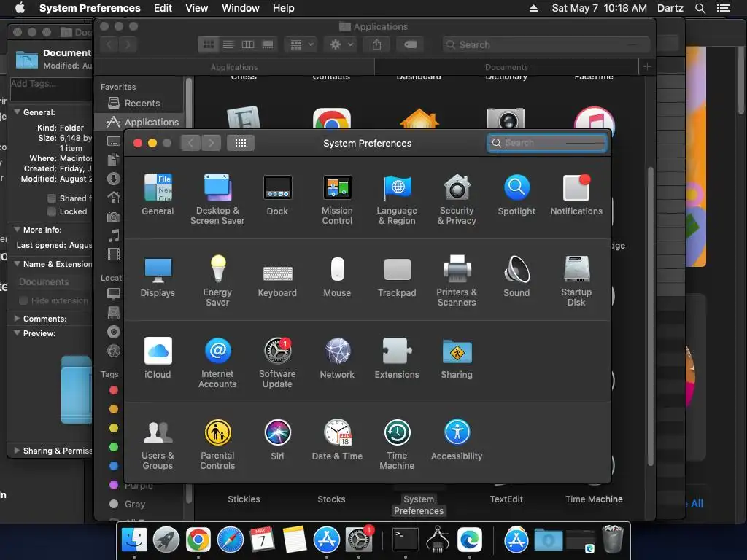Open the Notifications preferences pane
The height and width of the screenshot is (560, 747).
[x=576, y=195]
